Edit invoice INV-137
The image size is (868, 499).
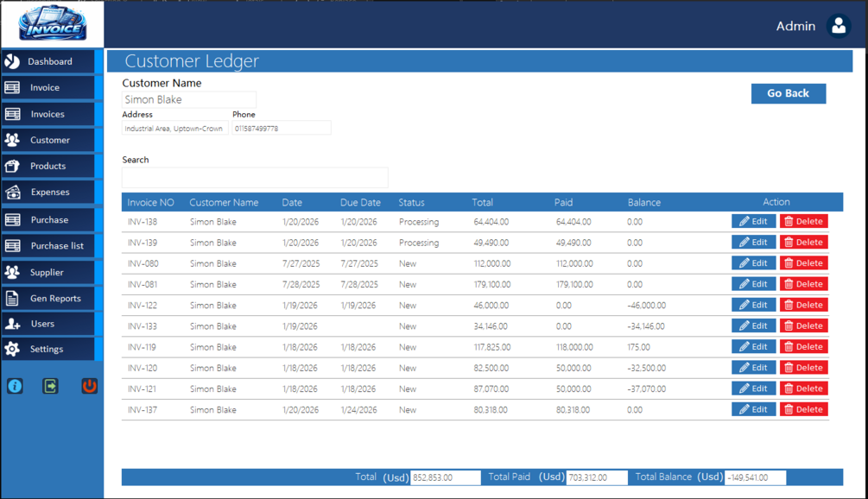click(753, 409)
